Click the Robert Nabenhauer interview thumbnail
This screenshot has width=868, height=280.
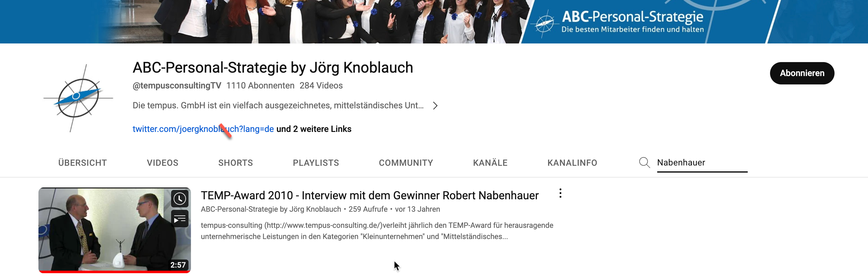click(x=115, y=230)
